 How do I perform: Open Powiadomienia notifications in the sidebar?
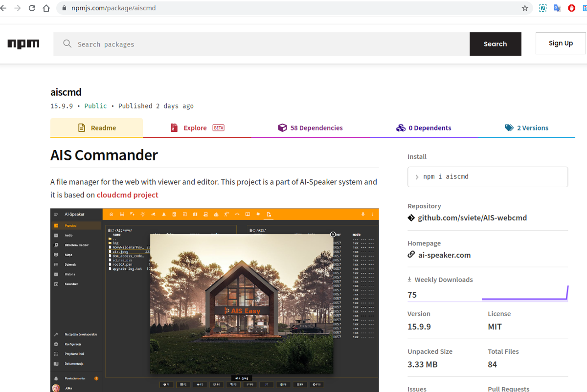tap(76, 378)
